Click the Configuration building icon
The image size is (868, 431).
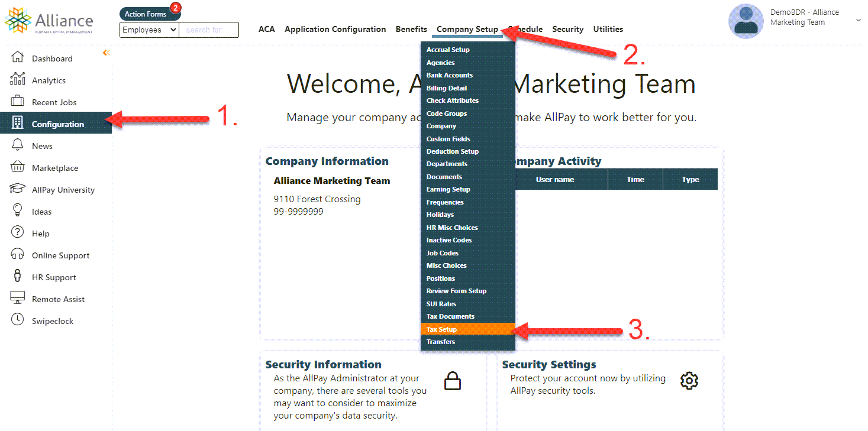(18, 123)
